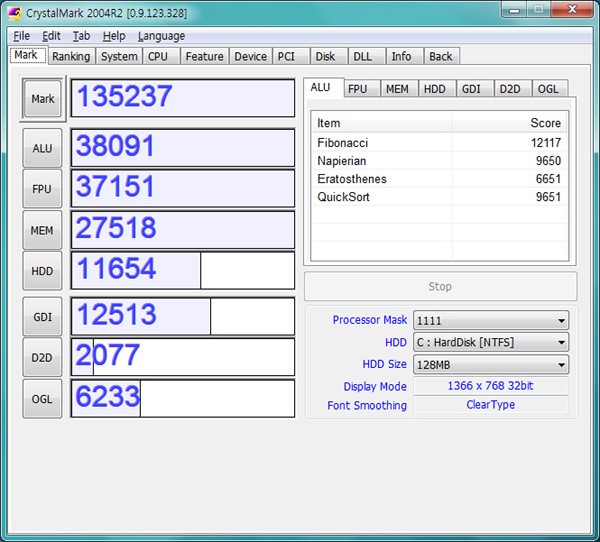This screenshot has height=542, width=600.
Task: Switch to the Ranking tab
Action: (71, 56)
